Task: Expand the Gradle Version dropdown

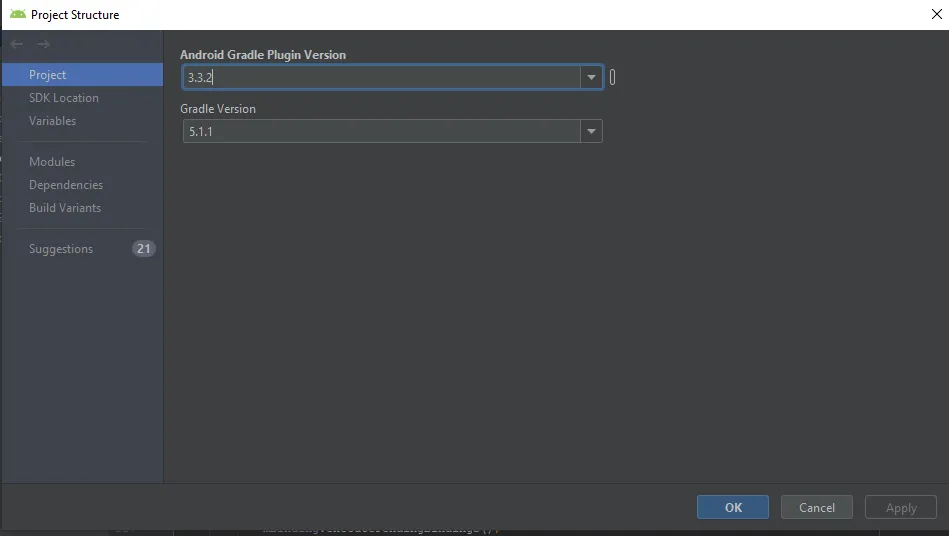Action: click(x=591, y=131)
